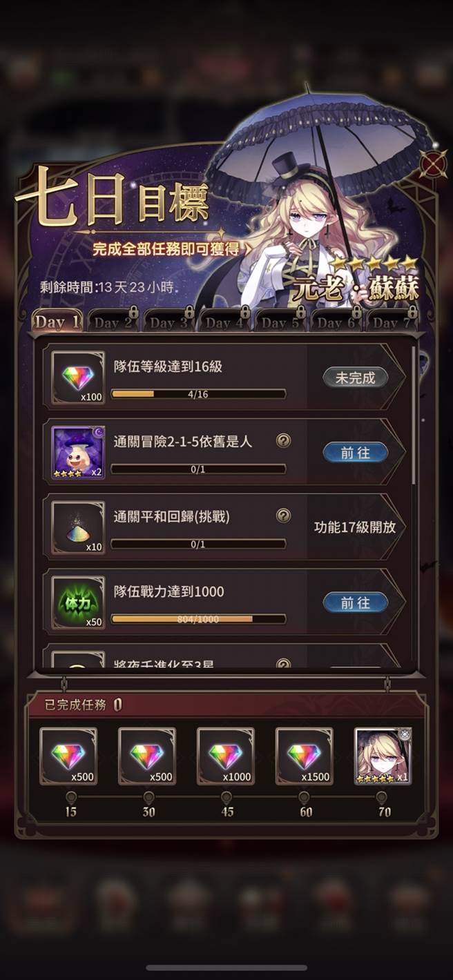Open help for the 平和回歸 challenge task
Viewport: 453px width, 980px height.
point(283,516)
